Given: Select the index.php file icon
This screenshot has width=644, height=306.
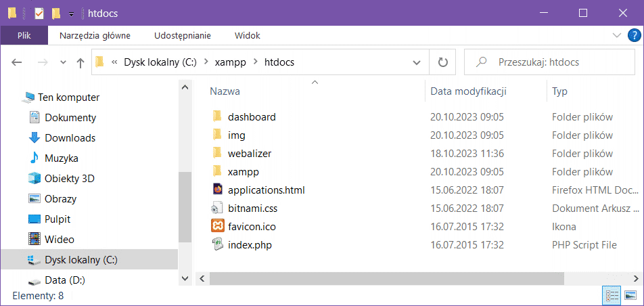Looking at the screenshot, I should pos(217,244).
